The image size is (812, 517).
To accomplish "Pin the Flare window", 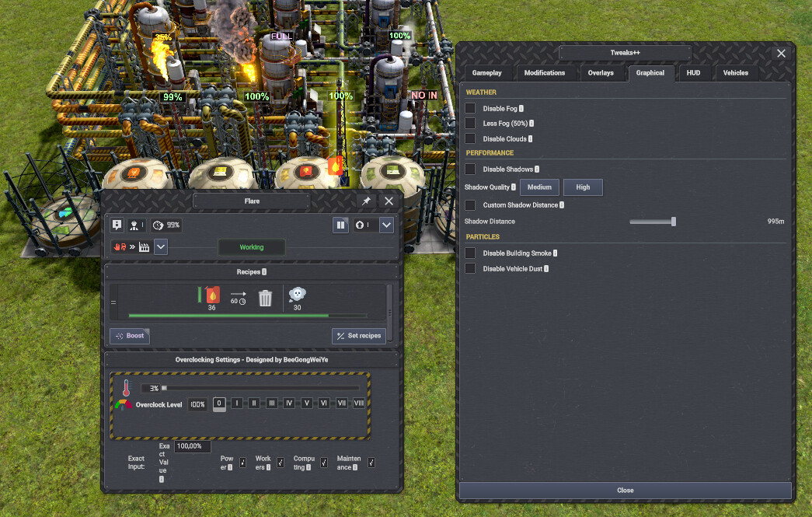I will click(x=366, y=201).
